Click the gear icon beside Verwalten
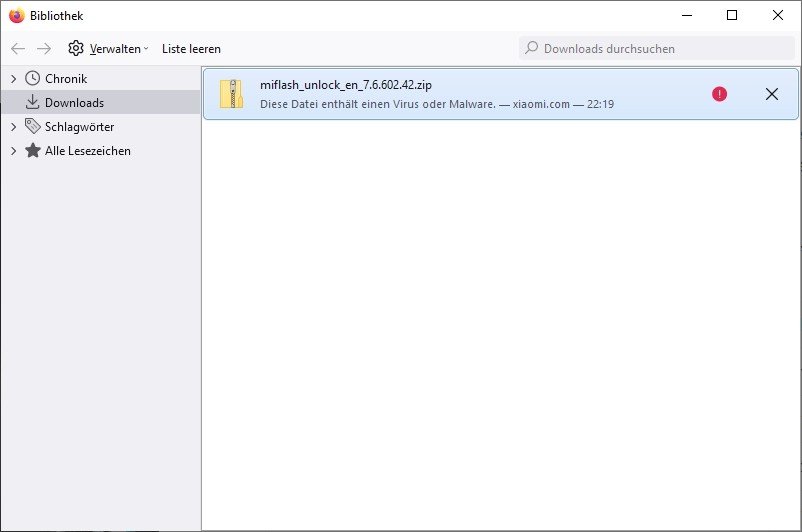Image resolution: width=802 pixels, height=532 pixels. pyautogui.click(x=76, y=48)
